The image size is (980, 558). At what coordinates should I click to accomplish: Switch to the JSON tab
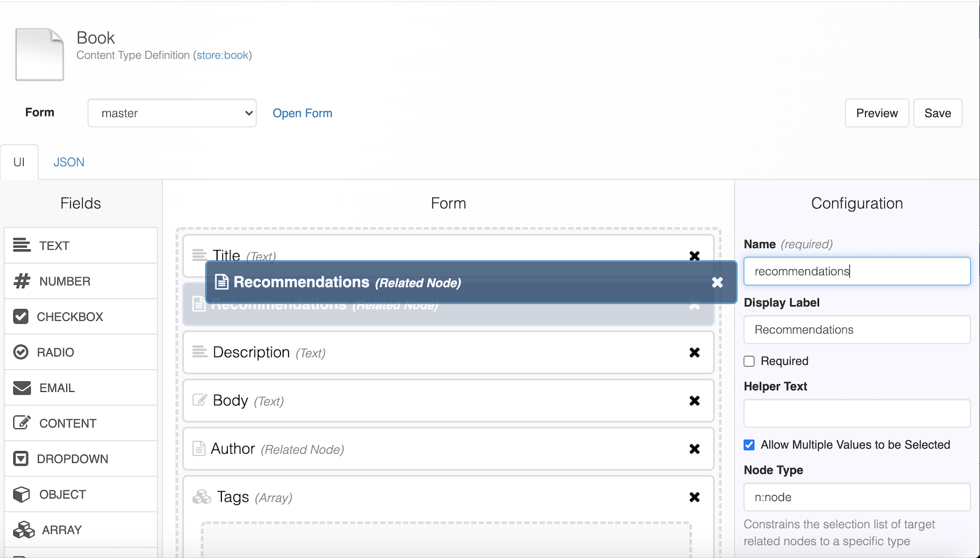click(69, 162)
